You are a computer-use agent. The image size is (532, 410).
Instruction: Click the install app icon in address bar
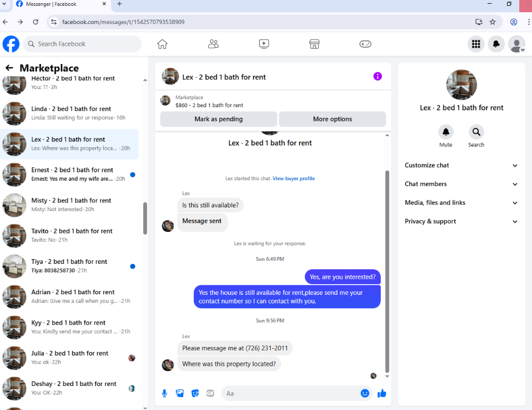[x=479, y=22]
